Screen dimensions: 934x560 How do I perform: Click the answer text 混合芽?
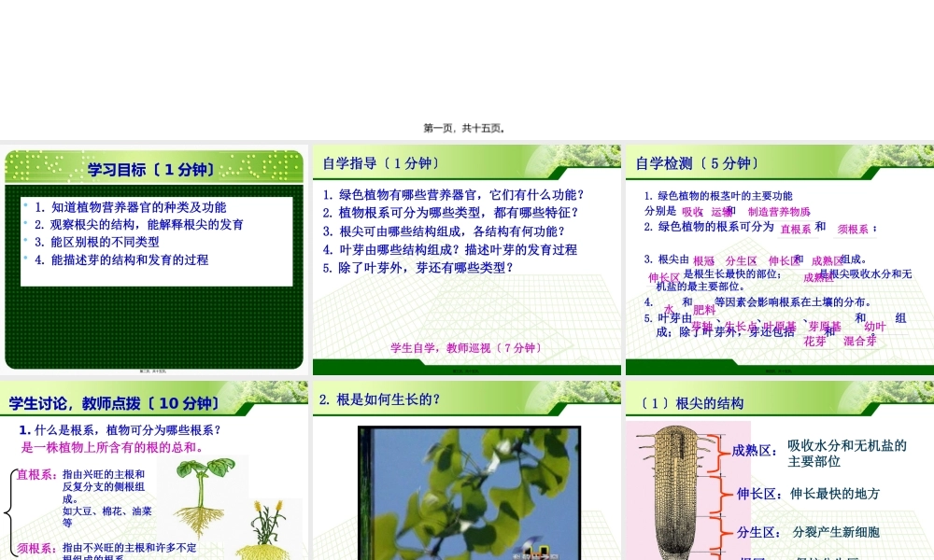(860, 341)
